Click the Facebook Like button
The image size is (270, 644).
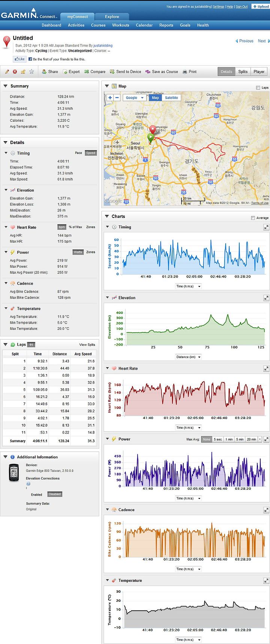(x=19, y=59)
